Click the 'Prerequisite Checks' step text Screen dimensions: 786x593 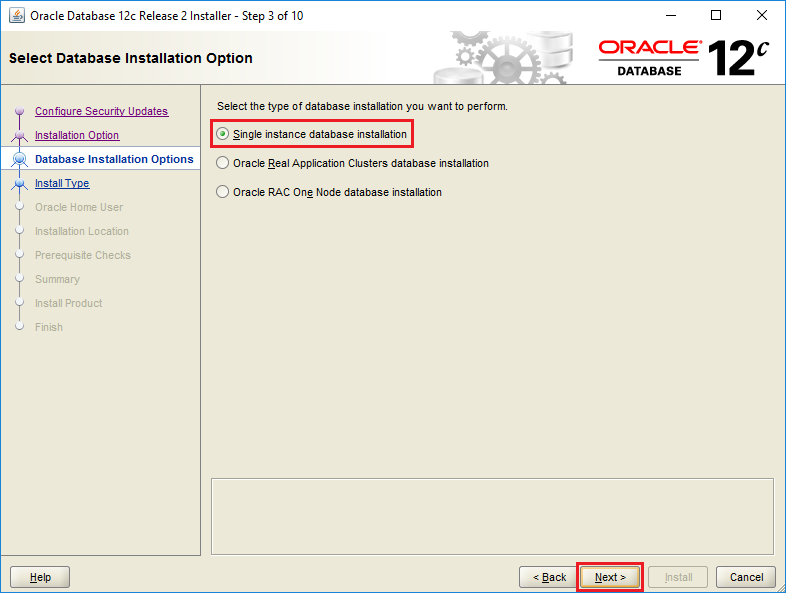[x=83, y=255]
